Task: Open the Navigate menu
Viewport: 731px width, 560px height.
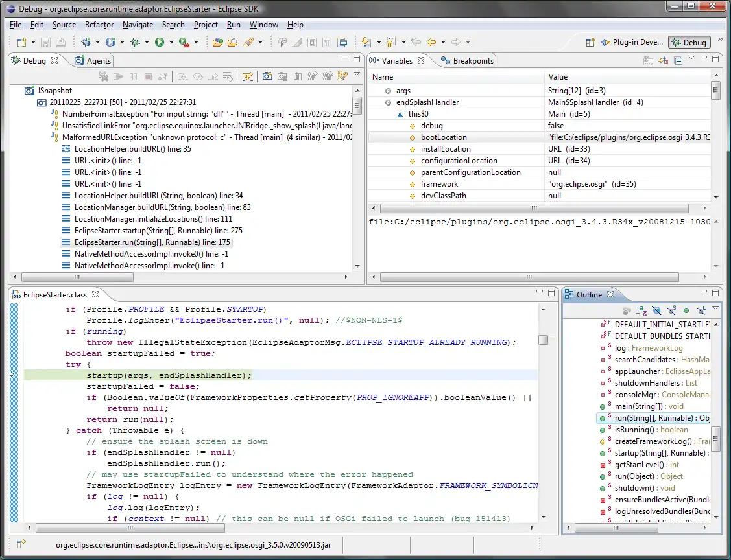Action: (x=138, y=25)
